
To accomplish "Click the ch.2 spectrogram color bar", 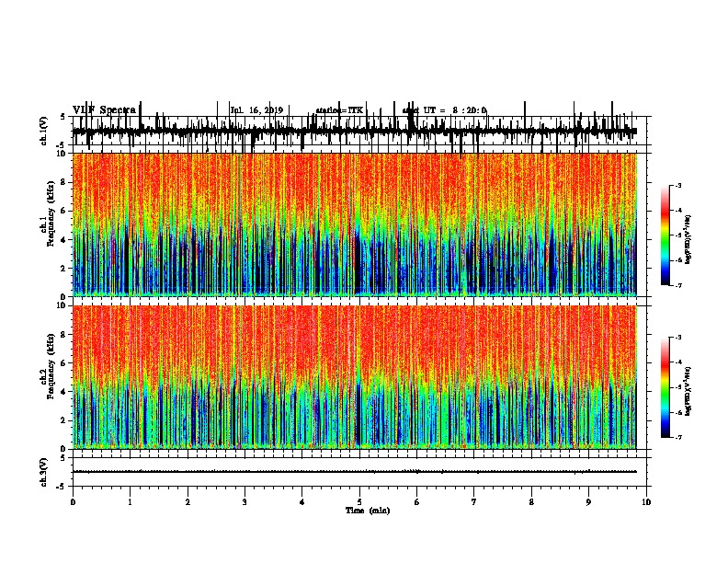I will [665, 387].
